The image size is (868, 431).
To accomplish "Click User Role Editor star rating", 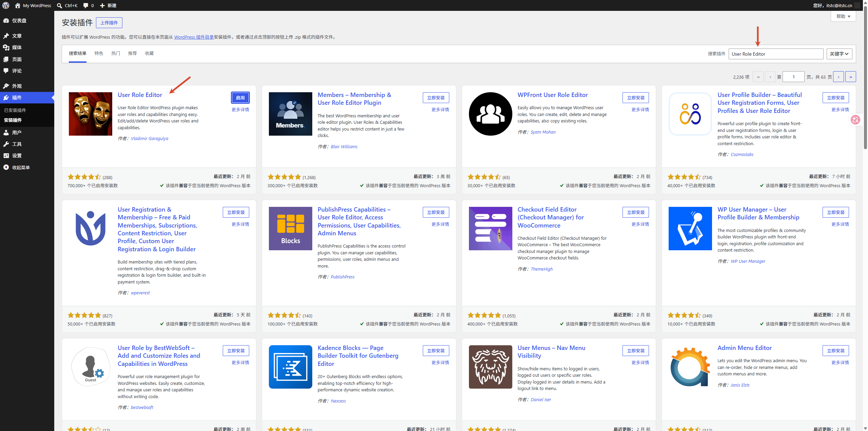I will pos(84,177).
